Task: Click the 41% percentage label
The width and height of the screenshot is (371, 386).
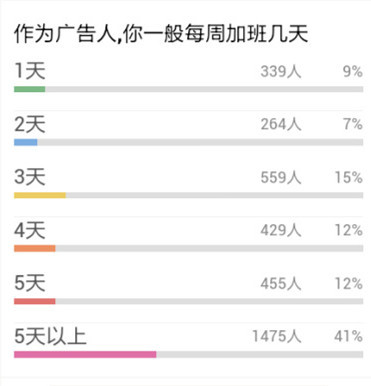Action: pyautogui.click(x=348, y=336)
